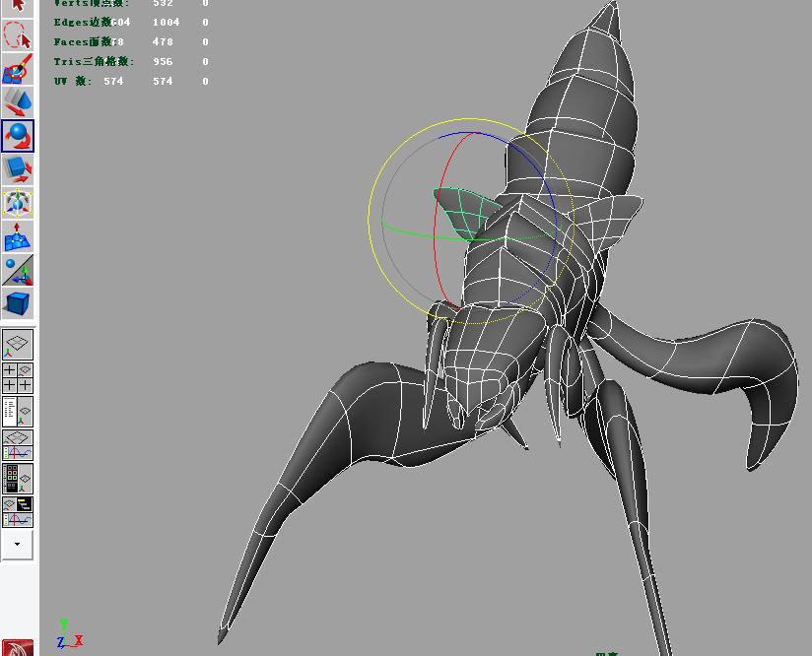Select the Soft Modification tool

click(x=18, y=236)
